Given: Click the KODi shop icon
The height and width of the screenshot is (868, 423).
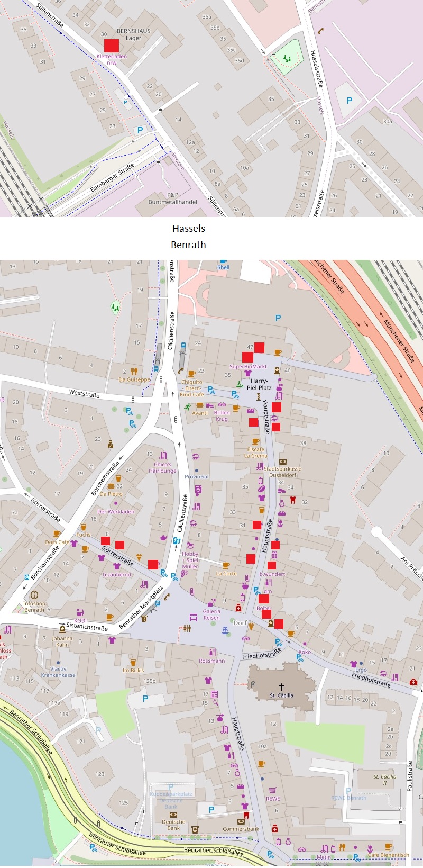Looking at the screenshot, I should 80,613.
